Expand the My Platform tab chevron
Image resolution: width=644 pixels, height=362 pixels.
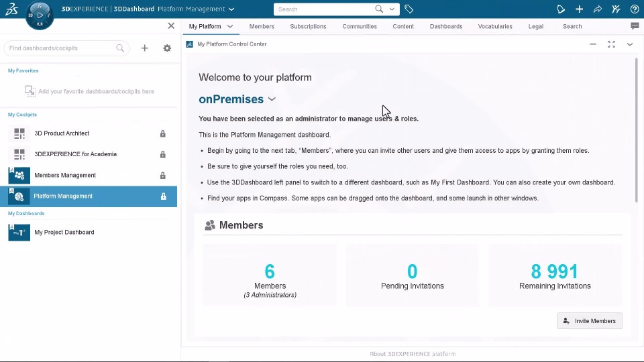pyautogui.click(x=230, y=26)
